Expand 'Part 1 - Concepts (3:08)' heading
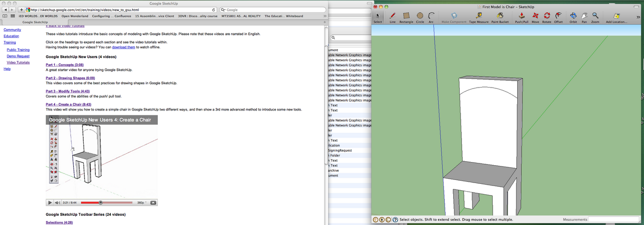 click(65, 65)
